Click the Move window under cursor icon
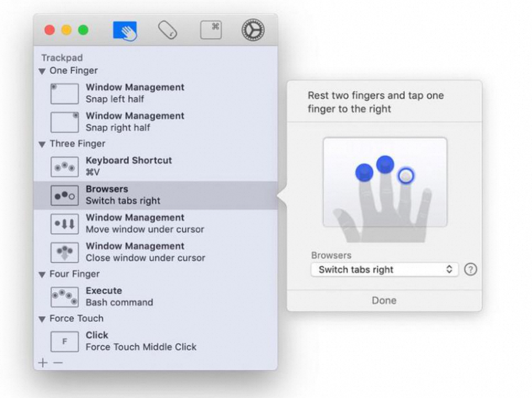The width and height of the screenshot is (532, 398). point(65,224)
